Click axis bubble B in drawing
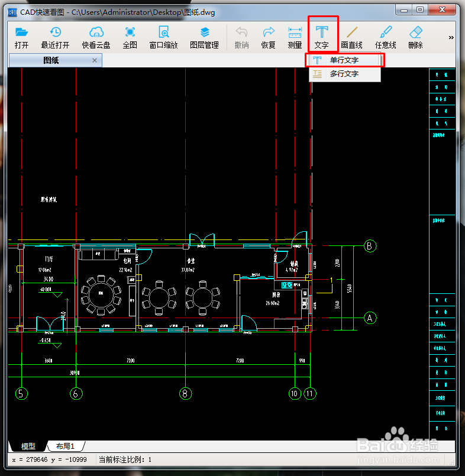The image size is (465, 476). click(370, 246)
